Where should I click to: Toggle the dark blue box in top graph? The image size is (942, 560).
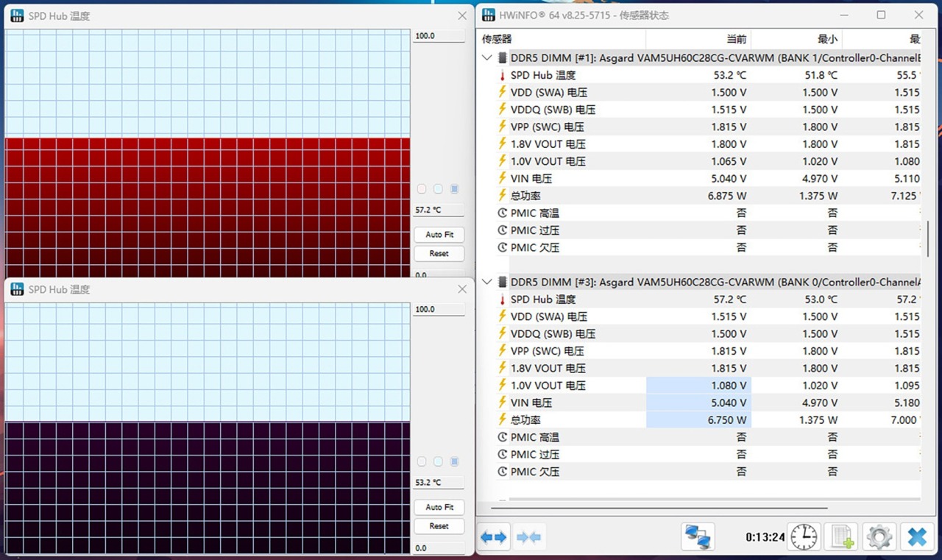454,189
